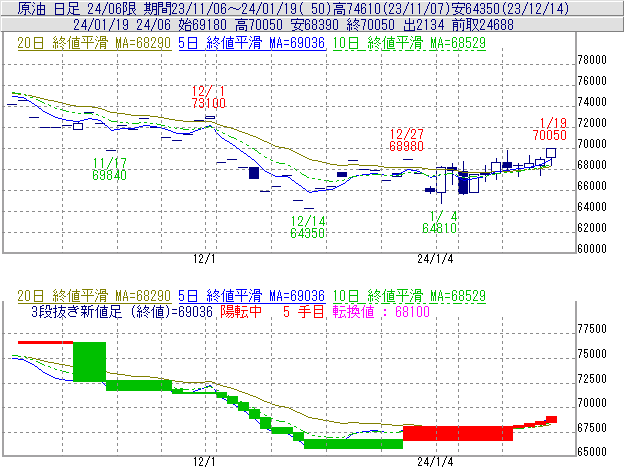Screen dimensions: 624x475
Task: Click the 1/19 70050 latest price label
Action: pyautogui.click(x=550, y=129)
